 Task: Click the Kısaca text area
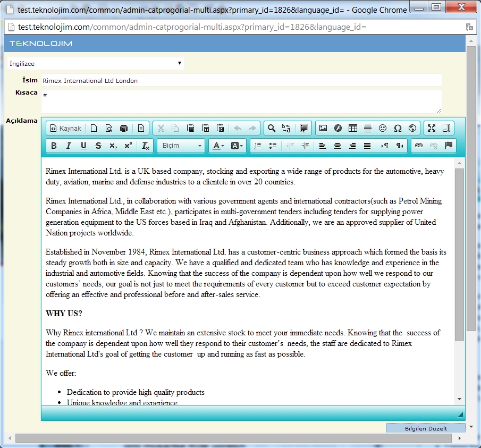[241, 102]
